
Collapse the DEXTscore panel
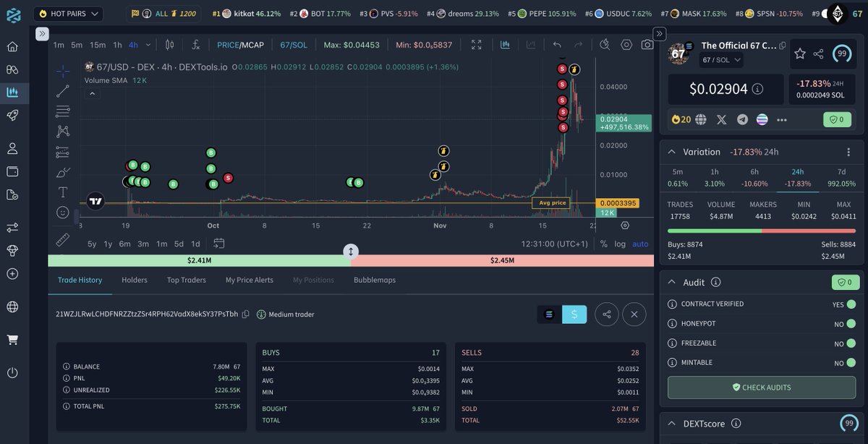[x=671, y=423]
